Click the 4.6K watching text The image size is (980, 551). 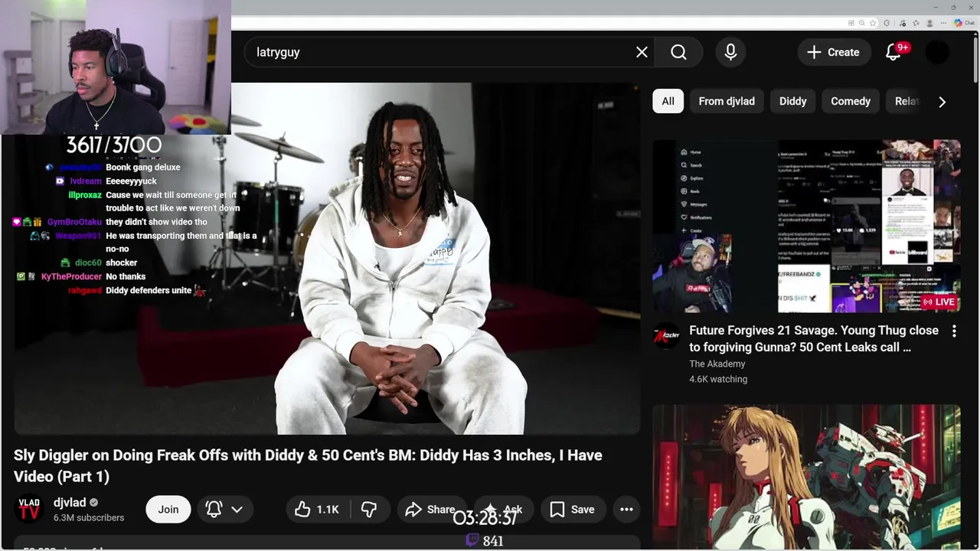pyautogui.click(x=718, y=379)
